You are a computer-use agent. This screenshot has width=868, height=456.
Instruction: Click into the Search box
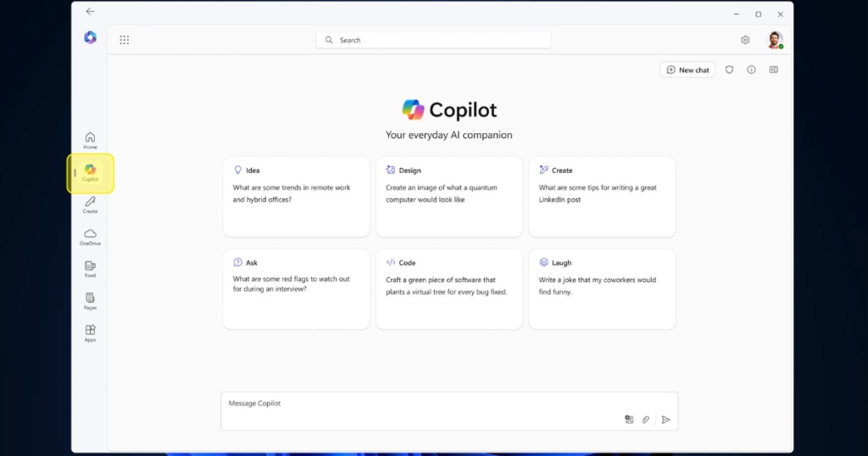click(433, 40)
